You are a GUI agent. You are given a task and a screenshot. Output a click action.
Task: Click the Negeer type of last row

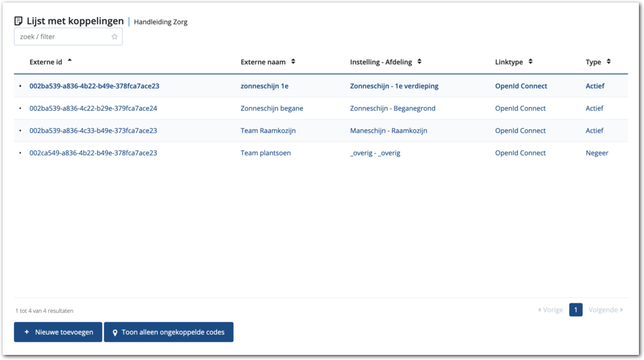(597, 153)
